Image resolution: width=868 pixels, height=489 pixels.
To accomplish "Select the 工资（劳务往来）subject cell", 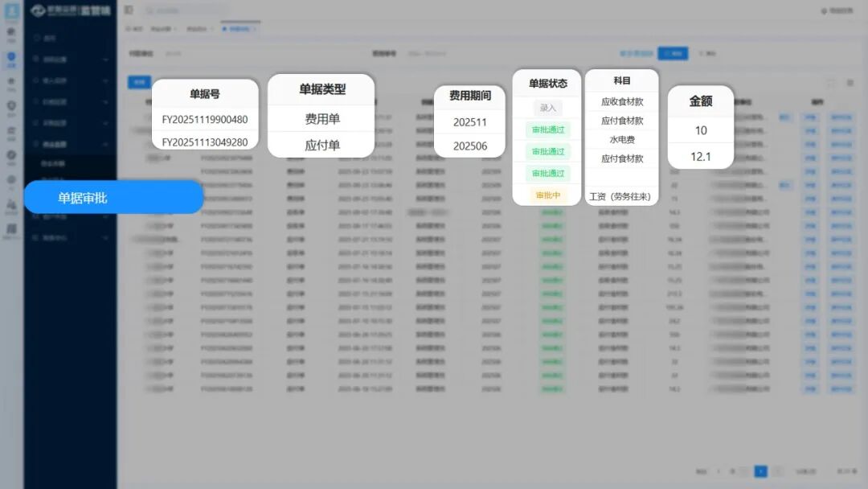I will click(621, 196).
